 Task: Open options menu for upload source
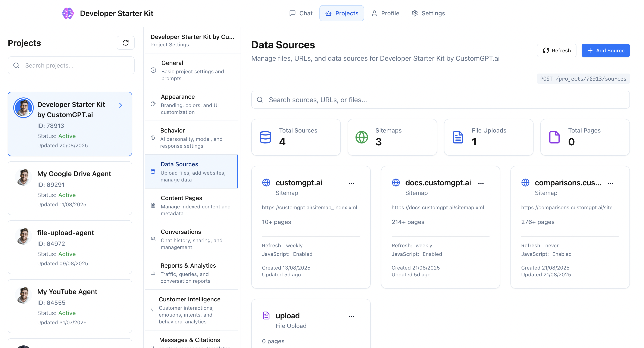pos(351,316)
